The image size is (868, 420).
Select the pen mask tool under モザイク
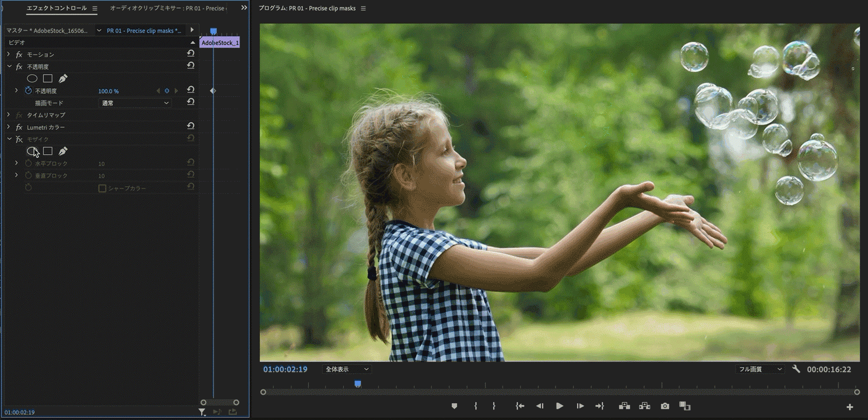pos(63,151)
